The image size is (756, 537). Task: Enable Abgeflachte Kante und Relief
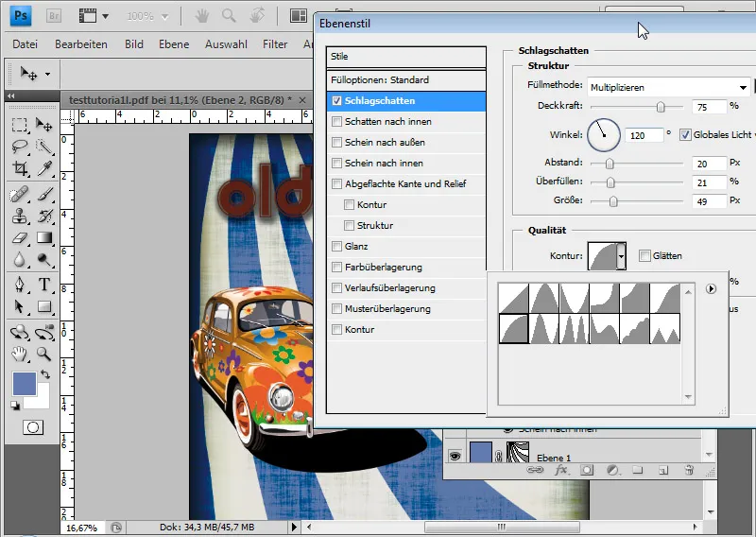(336, 183)
